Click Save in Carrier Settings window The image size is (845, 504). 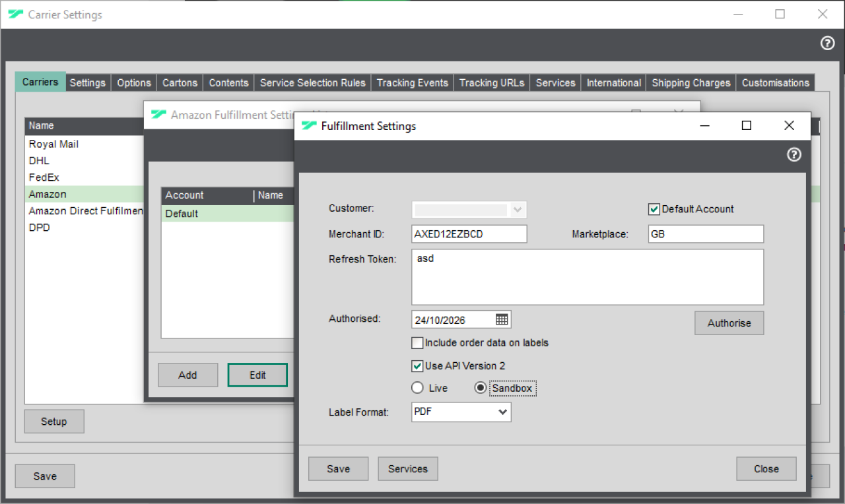click(45, 476)
